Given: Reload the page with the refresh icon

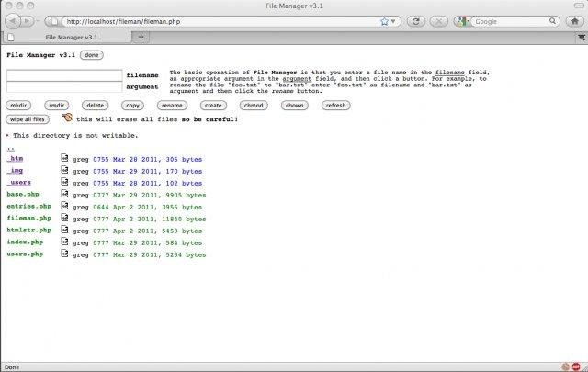Looking at the screenshot, I should [416, 21].
